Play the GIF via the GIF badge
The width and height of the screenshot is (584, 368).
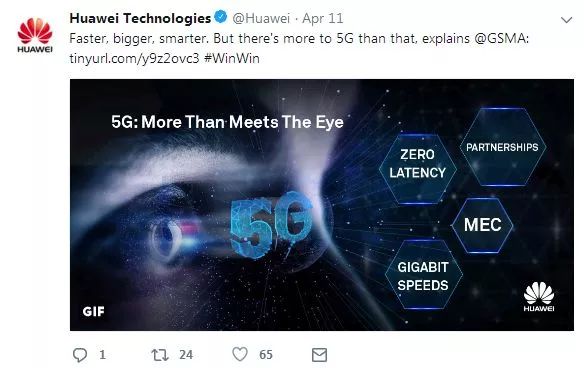point(93,311)
